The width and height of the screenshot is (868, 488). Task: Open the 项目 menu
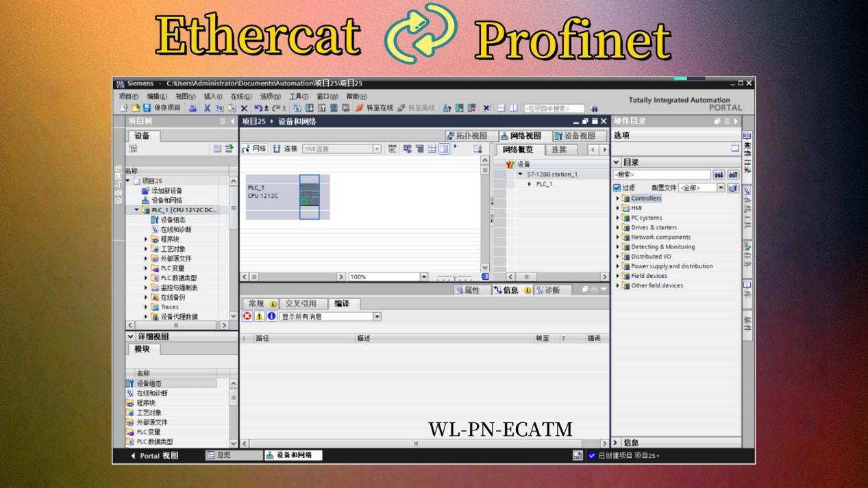(129, 97)
